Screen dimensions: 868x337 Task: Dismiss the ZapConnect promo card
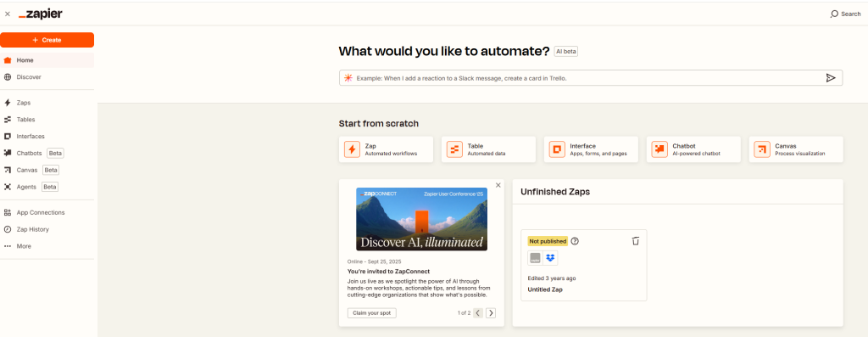point(498,185)
